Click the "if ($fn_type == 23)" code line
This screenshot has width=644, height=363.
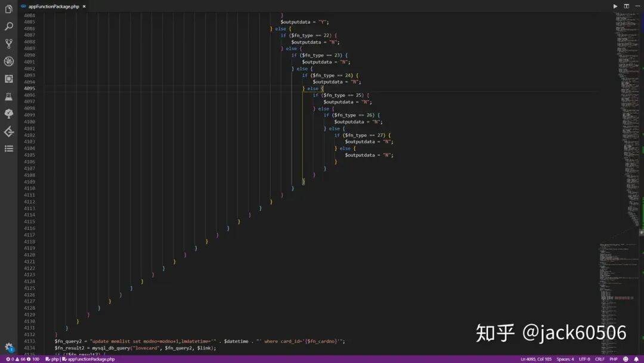point(320,55)
